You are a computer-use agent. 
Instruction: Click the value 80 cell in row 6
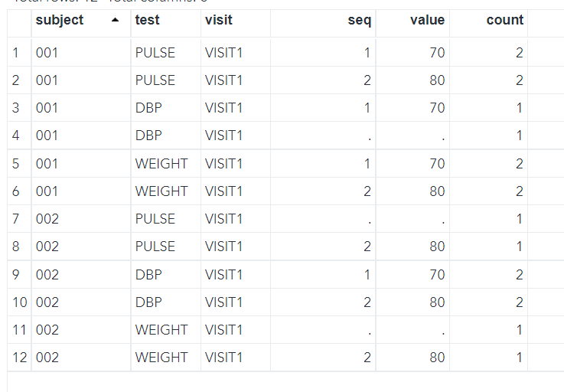(x=436, y=191)
